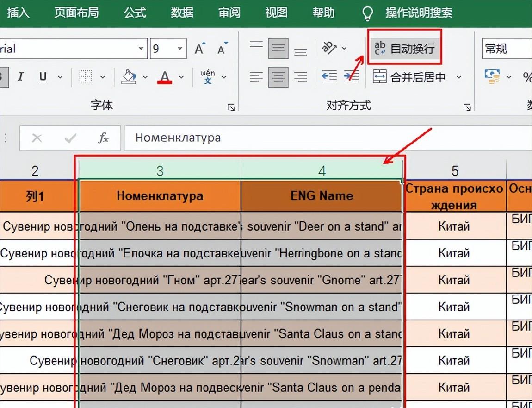532x408 pixels.
Task: Click the fill color bucket icon
Action: [129, 77]
